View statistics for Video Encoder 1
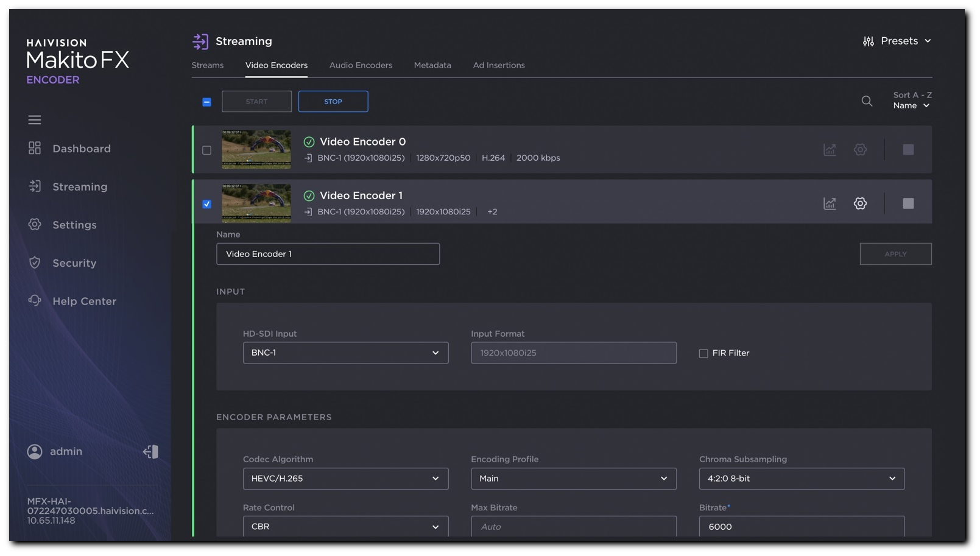980x556 pixels. click(830, 203)
